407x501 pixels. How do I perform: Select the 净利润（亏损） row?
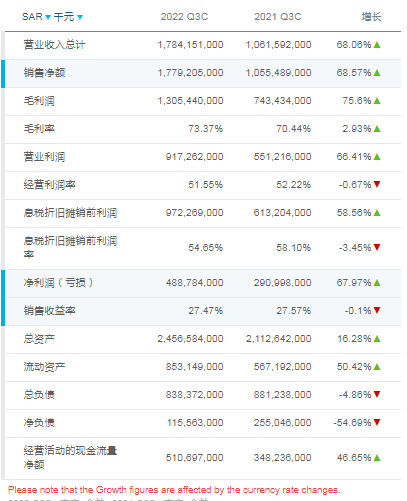click(x=203, y=283)
